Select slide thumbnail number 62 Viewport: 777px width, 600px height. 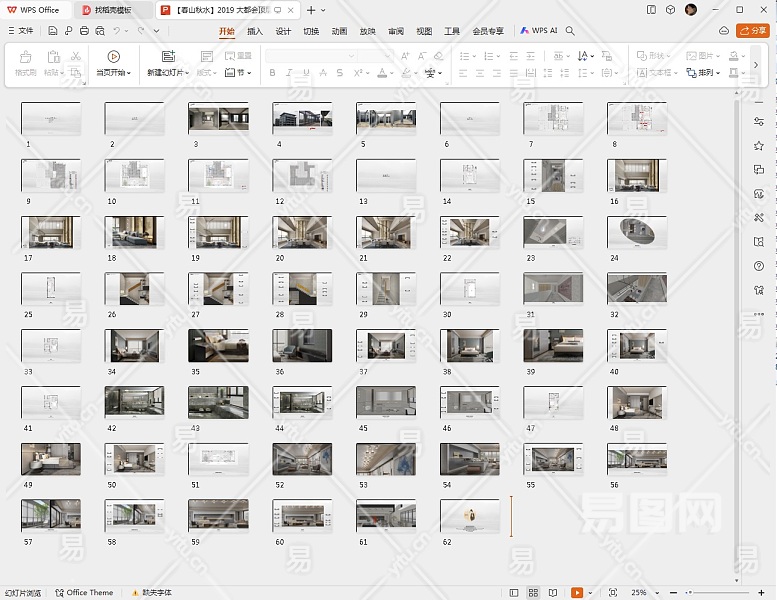click(469, 515)
